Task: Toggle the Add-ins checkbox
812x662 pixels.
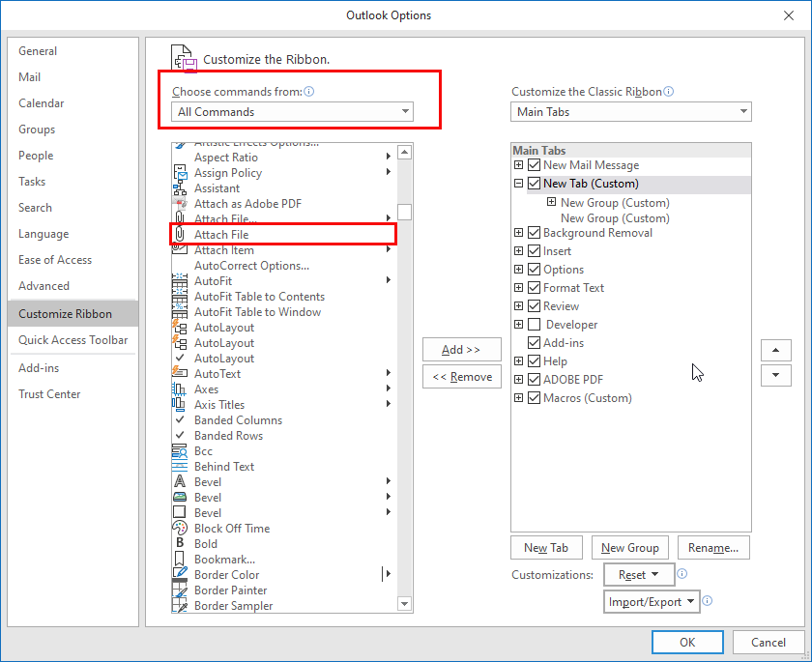Action: (x=534, y=343)
